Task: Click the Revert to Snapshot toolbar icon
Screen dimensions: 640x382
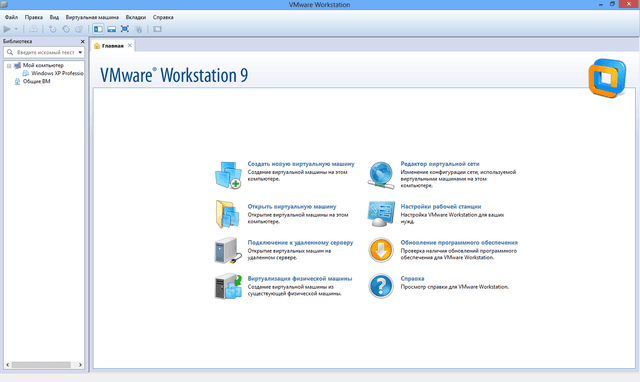Action: 66,29
